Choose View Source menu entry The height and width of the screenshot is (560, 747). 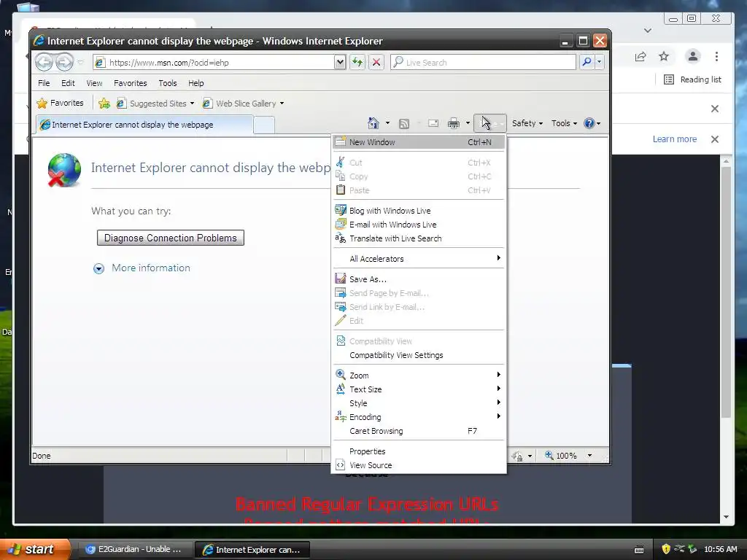click(419, 465)
